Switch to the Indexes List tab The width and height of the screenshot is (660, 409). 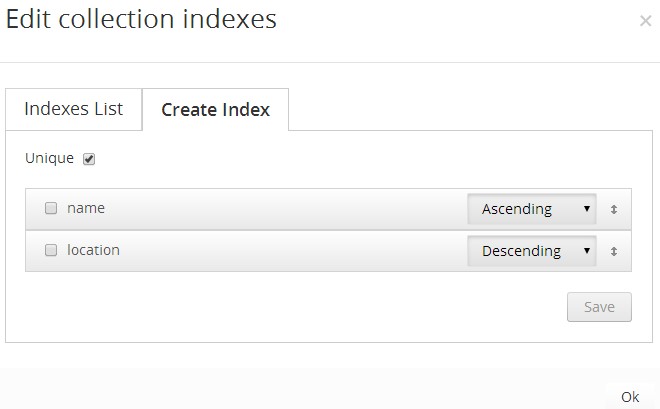(x=74, y=109)
